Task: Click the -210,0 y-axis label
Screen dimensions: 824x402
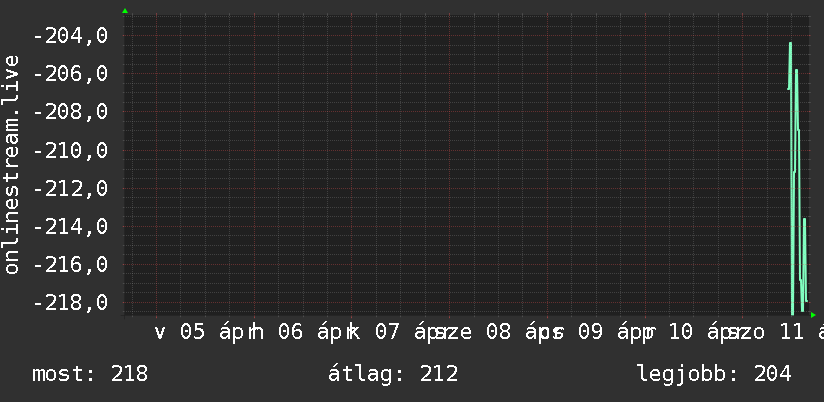Action: tap(70, 150)
